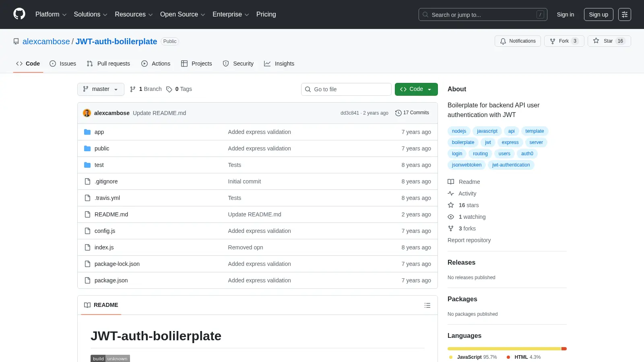Click the build unknown badge
Viewport: 644px width, 362px height.
(x=110, y=358)
